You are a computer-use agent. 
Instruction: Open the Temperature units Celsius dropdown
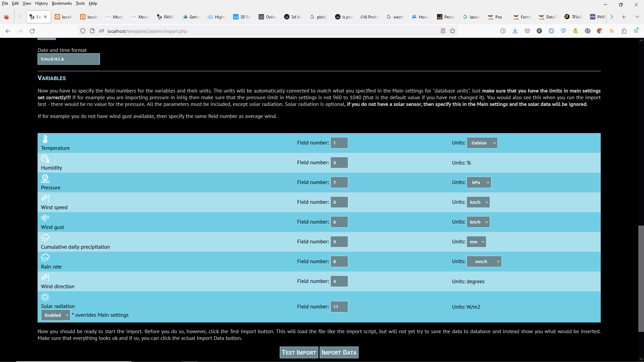[482, 143]
